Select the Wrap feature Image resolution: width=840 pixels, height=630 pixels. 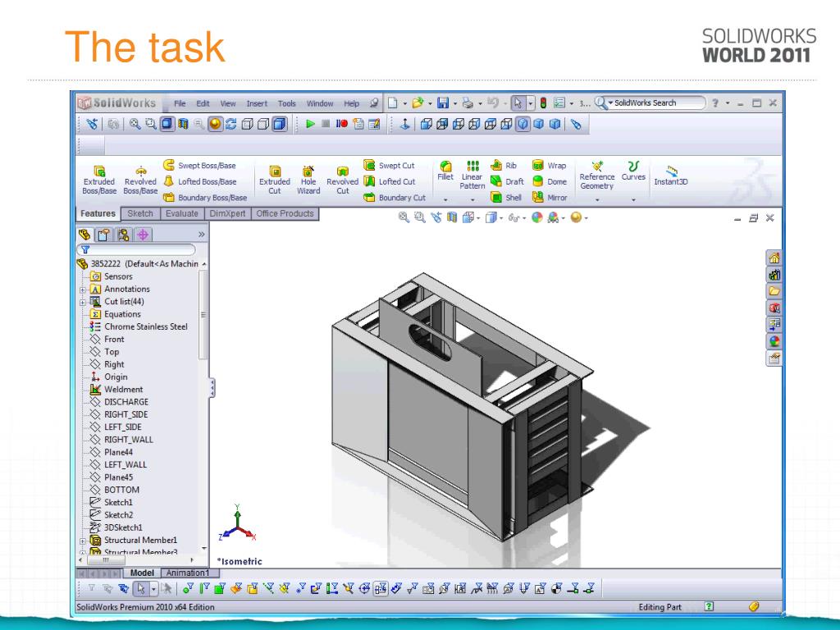[549, 166]
